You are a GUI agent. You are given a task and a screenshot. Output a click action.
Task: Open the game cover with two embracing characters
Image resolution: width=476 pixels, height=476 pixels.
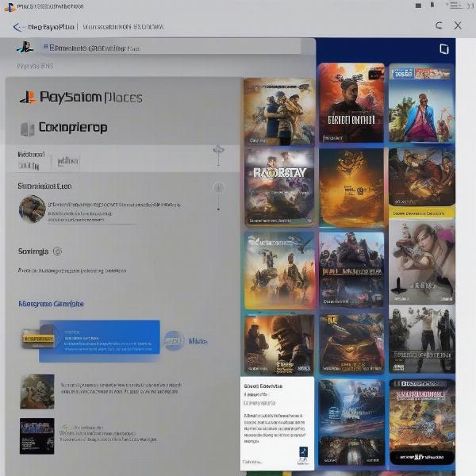point(279,111)
